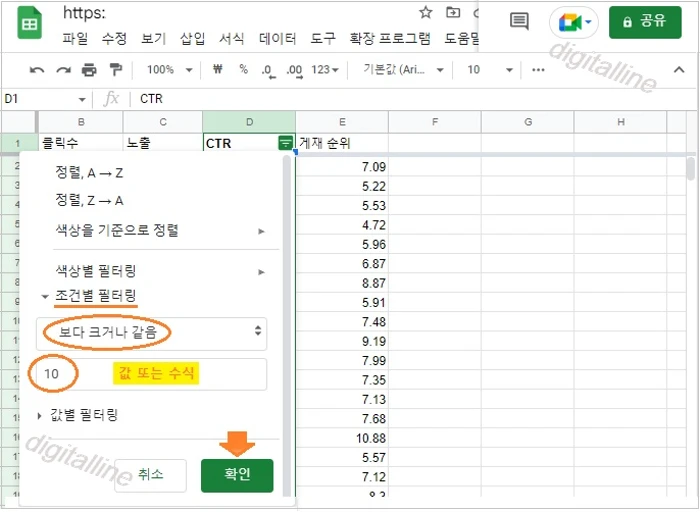Select column E header

[342, 122]
